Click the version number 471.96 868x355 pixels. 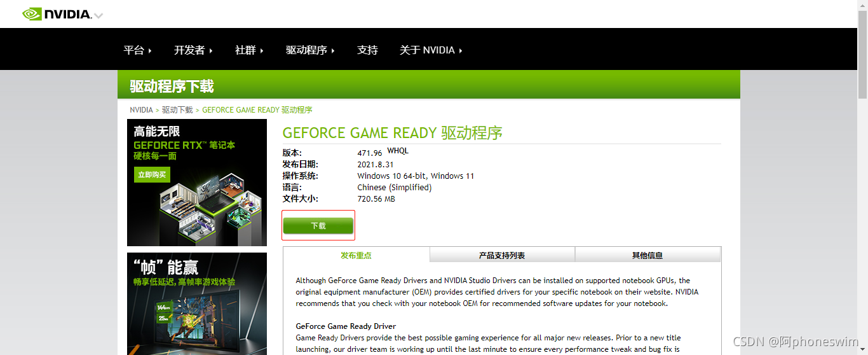pos(370,153)
